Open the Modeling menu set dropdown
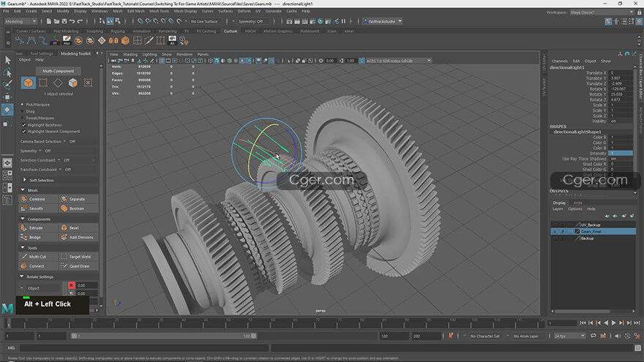Viewport: 644px width, 362px height. click(20, 21)
